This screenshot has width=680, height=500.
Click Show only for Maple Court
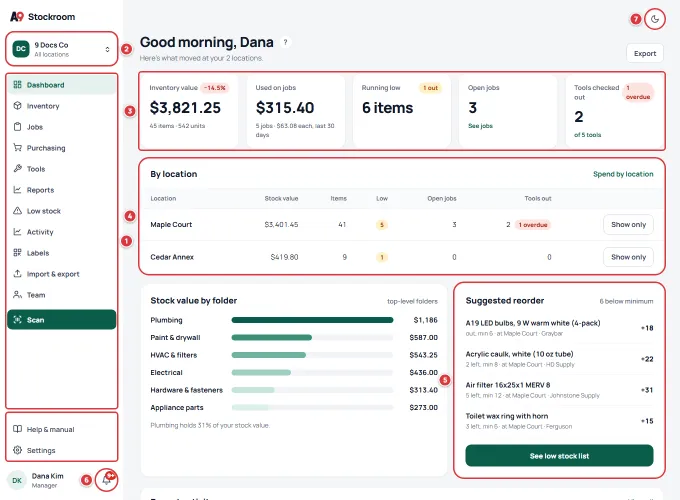[x=628, y=225]
